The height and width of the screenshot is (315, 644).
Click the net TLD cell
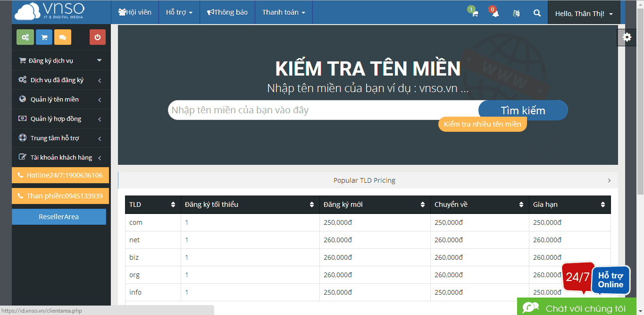coord(153,240)
